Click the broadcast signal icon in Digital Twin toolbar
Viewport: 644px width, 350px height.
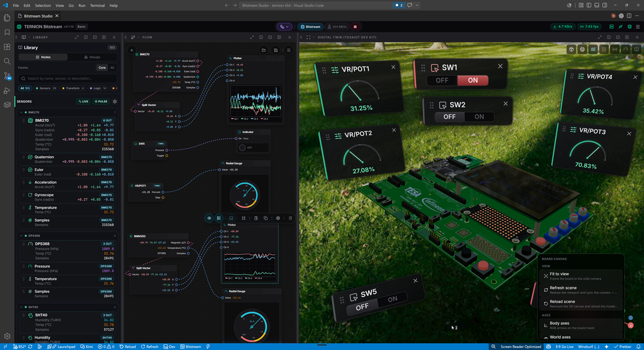(x=615, y=49)
